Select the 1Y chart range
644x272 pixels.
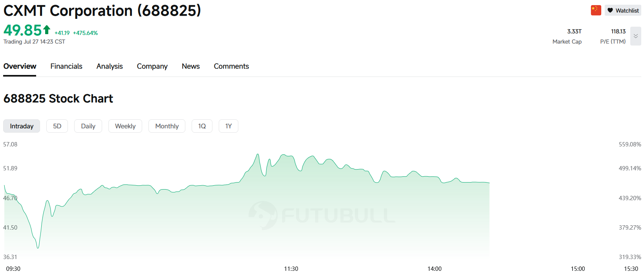point(229,126)
